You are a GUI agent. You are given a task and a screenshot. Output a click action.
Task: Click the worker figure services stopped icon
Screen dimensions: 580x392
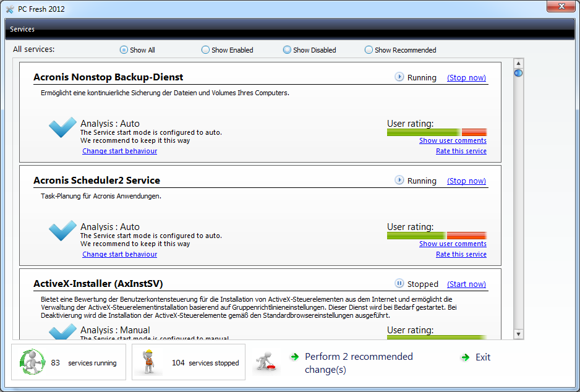tap(148, 362)
